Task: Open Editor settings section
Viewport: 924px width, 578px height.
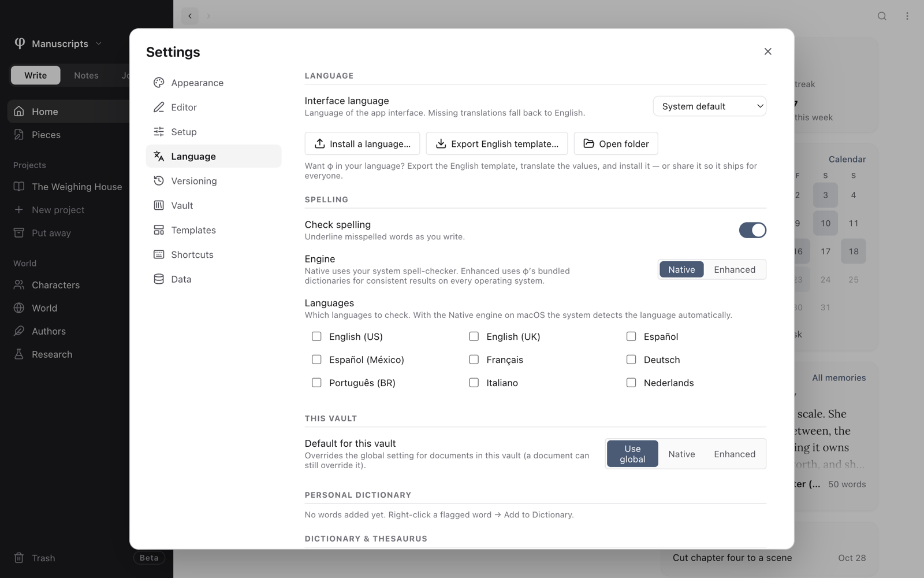Action: [x=214, y=107]
